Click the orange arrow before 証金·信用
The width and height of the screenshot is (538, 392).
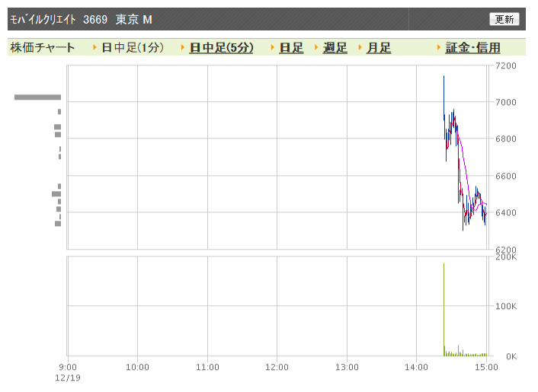[438, 47]
